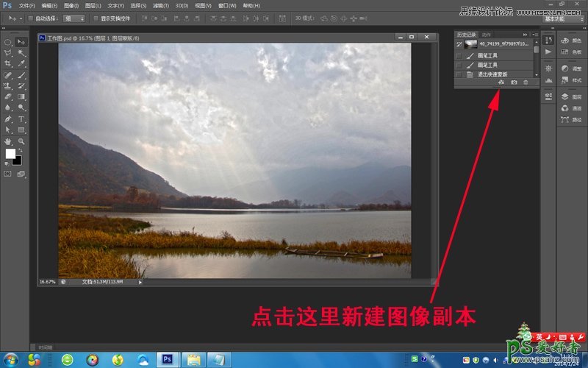This screenshot has width=588, height=368.
Task: Select the Move tool in the toolbox
Action: coord(21,42)
